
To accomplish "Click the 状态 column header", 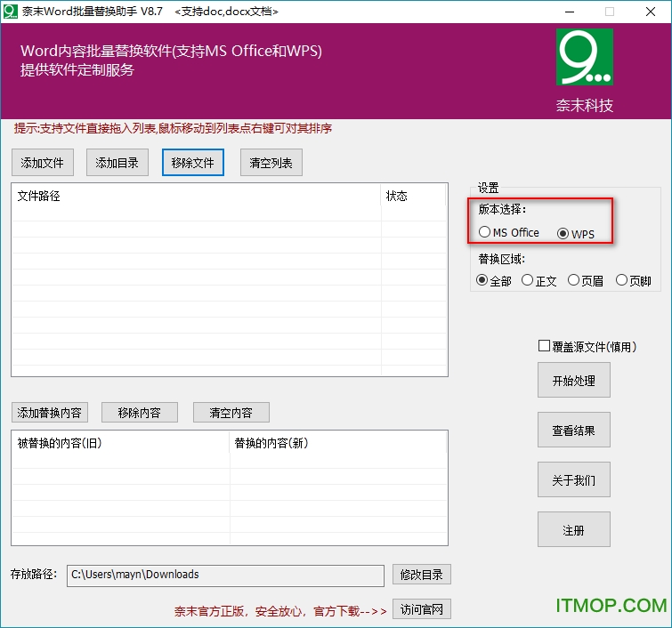I will 413,196.
